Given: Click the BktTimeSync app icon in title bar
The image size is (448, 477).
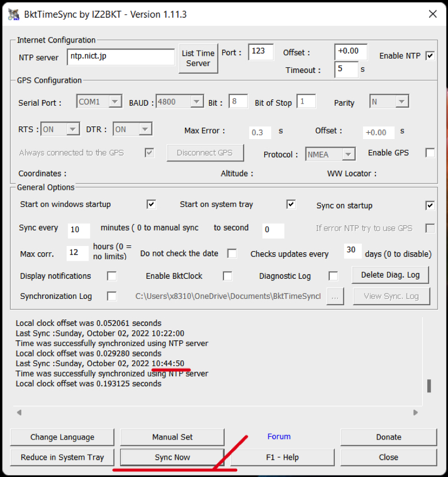Looking at the screenshot, I should (x=14, y=14).
